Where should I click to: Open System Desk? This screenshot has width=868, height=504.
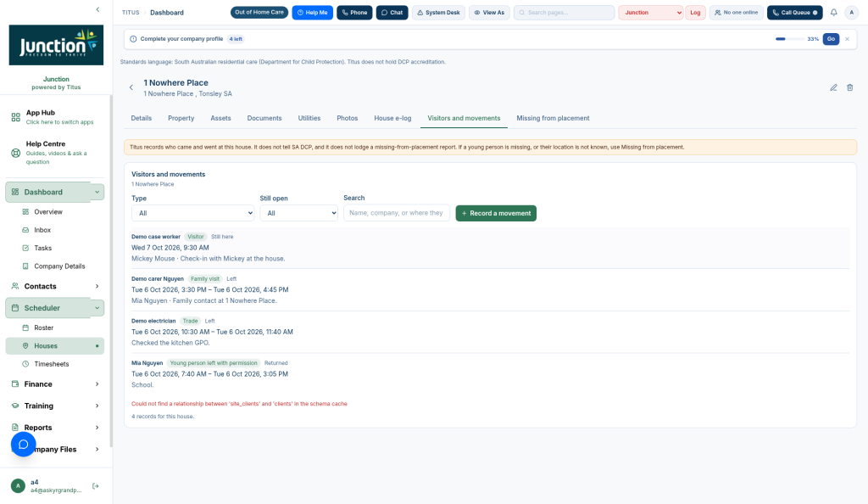tap(438, 12)
